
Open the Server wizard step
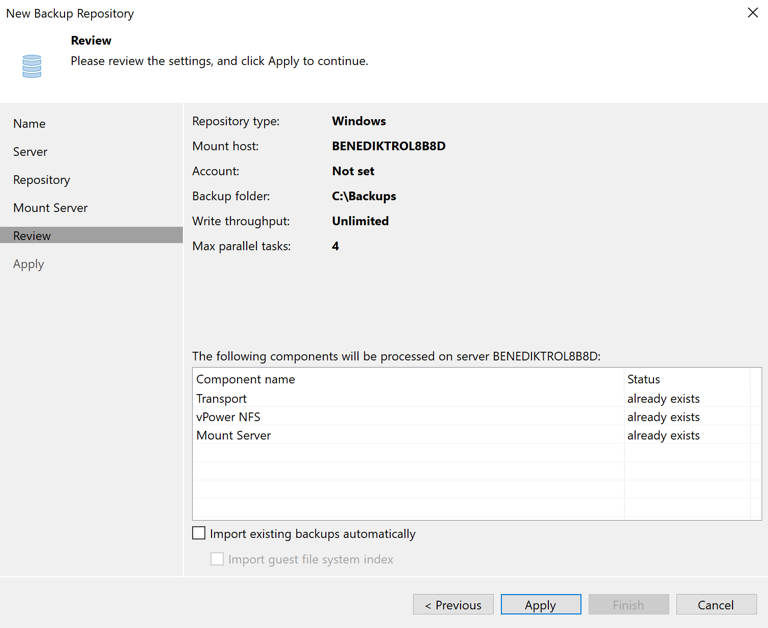click(30, 152)
